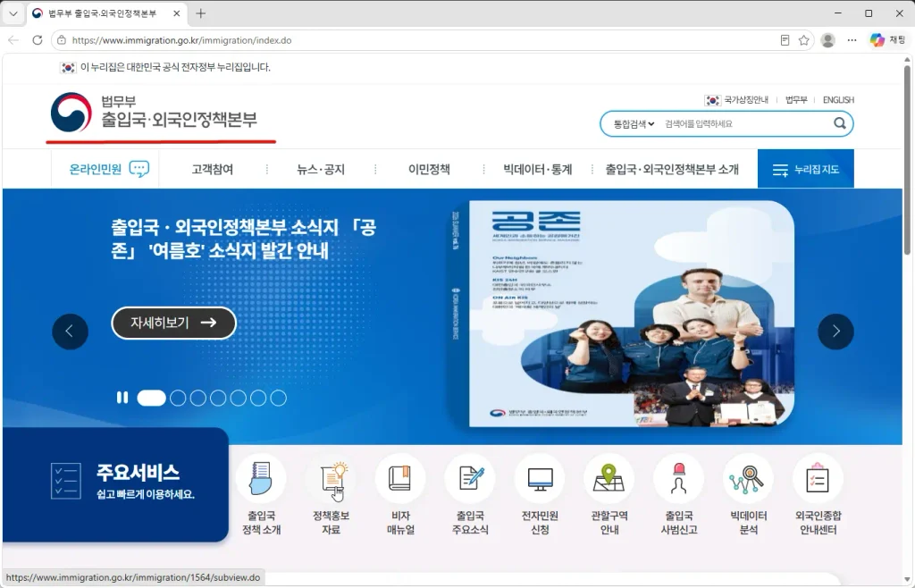
Task: Open 출입국·외국인정책본부 소개 menu
Action: coord(672,169)
